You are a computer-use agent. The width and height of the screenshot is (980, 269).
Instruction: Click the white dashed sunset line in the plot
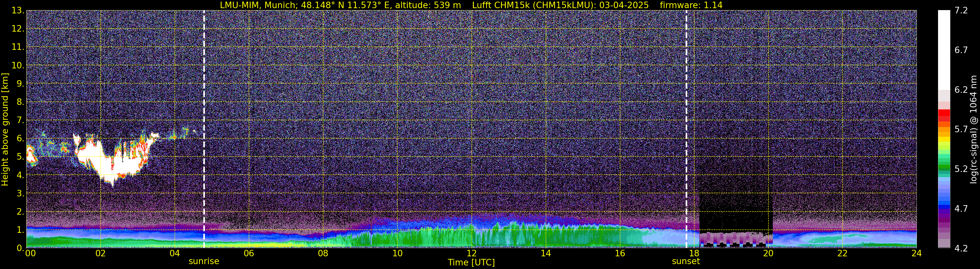[x=686, y=129]
